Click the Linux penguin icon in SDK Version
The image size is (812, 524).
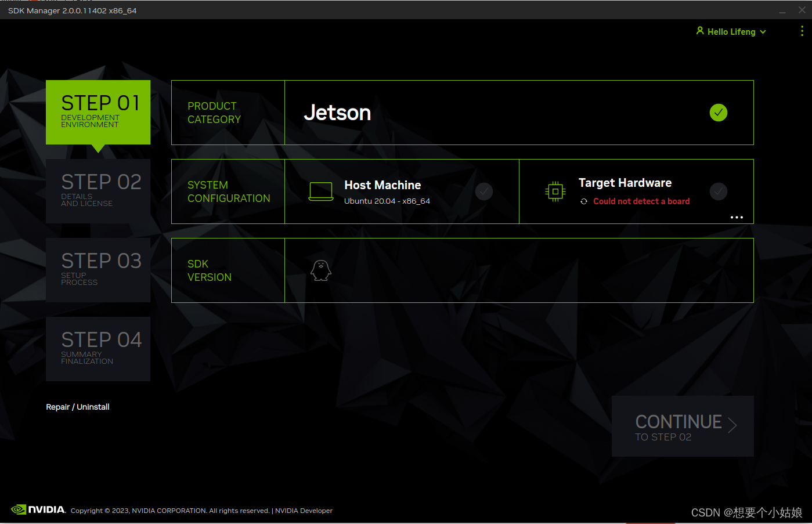pos(321,270)
